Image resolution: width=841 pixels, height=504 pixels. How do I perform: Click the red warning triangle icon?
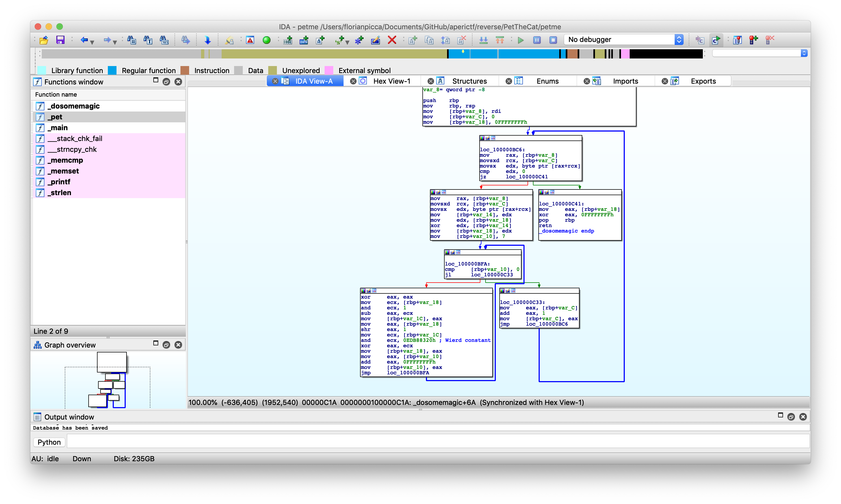click(250, 40)
